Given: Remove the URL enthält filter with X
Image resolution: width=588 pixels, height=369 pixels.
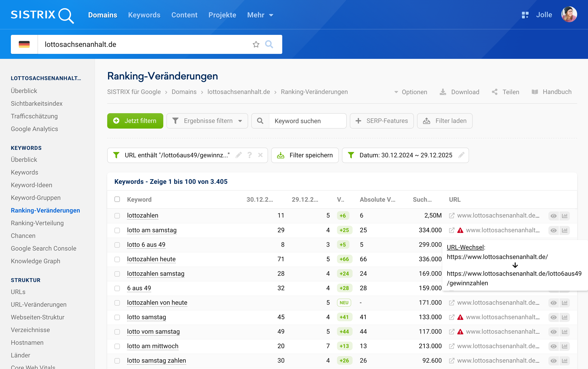Looking at the screenshot, I should pos(260,155).
